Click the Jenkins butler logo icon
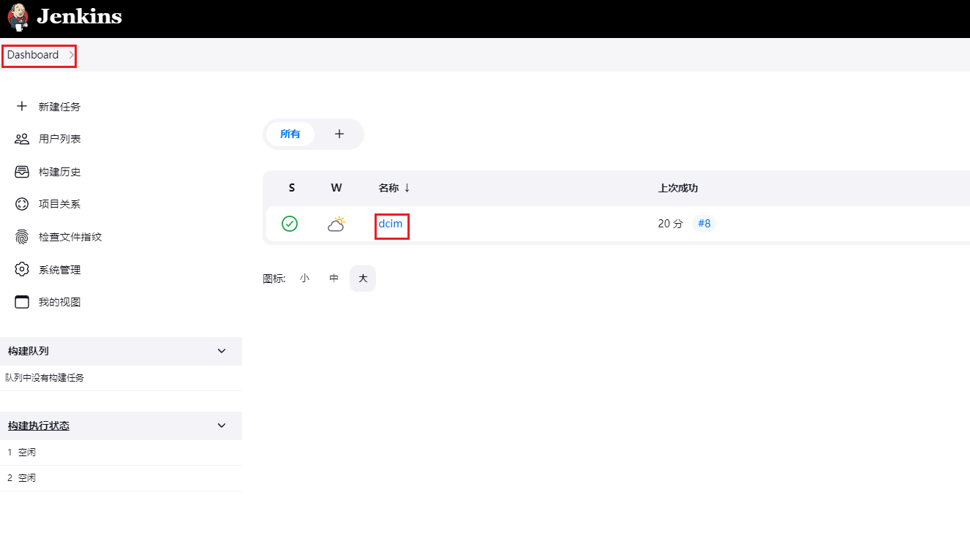The height and width of the screenshot is (560, 970). pyautogui.click(x=18, y=17)
